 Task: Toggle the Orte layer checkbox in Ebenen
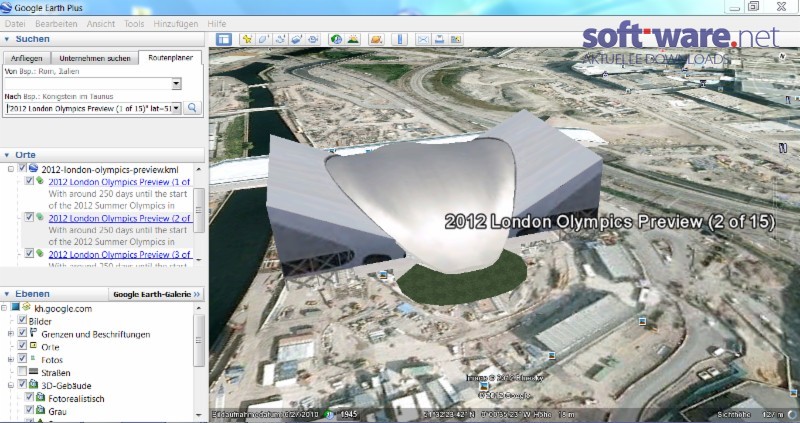point(22,346)
